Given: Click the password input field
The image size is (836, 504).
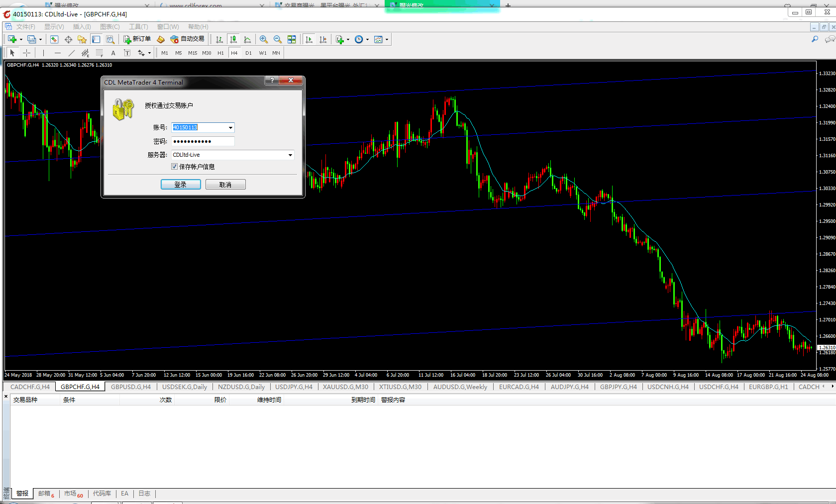Looking at the screenshot, I should [x=203, y=141].
